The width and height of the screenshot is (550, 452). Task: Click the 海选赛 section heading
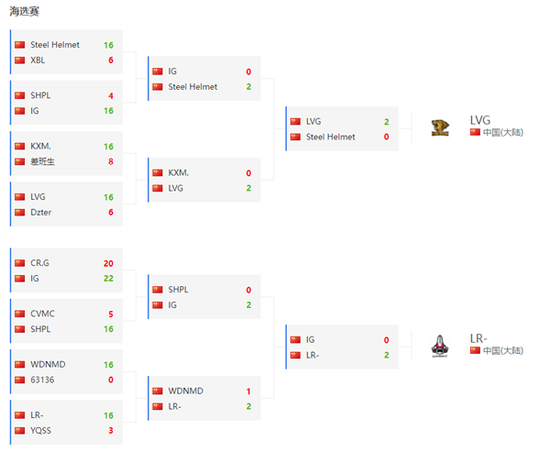(x=24, y=11)
